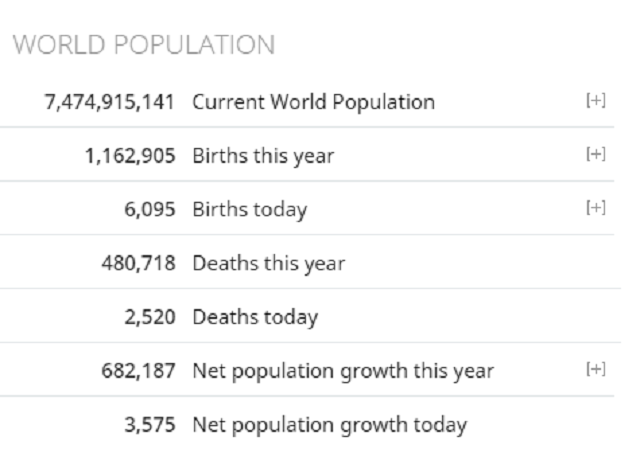The image size is (640, 476).
Task: Click the Current World Population label
Action: tap(313, 102)
